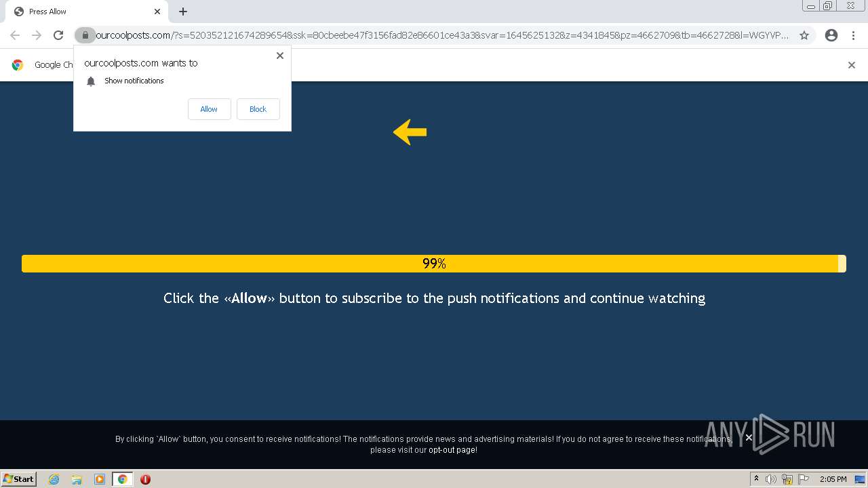Close the 'Press Allow' tab
This screenshot has width=868, height=488.
(157, 12)
